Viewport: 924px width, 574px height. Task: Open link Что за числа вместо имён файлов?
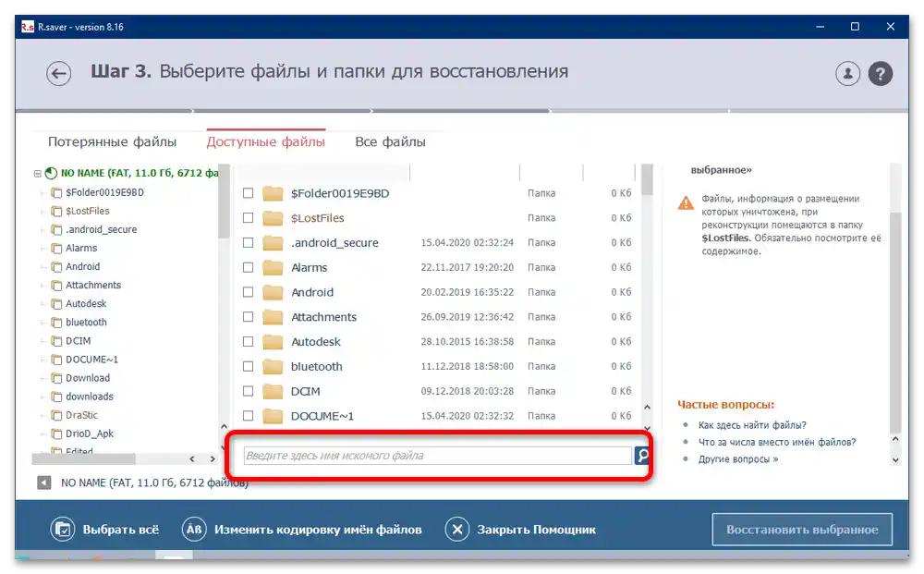click(777, 442)
